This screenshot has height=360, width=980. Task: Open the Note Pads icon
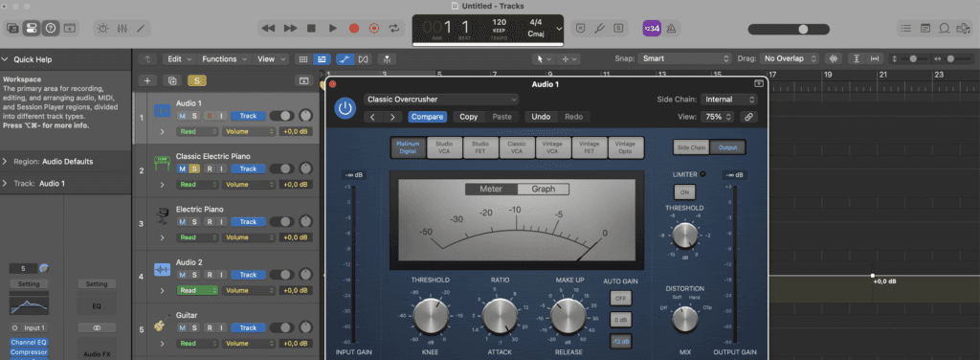[925, 28]
